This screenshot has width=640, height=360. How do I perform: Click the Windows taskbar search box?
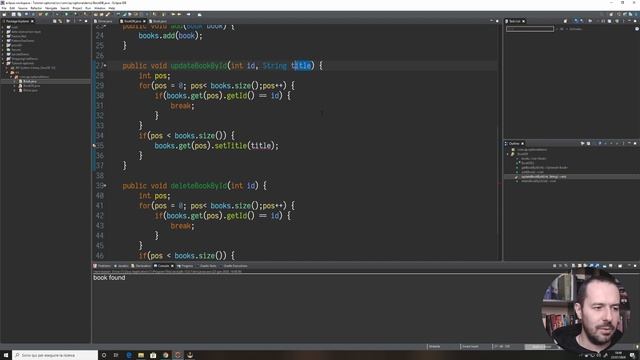point(55,355)
